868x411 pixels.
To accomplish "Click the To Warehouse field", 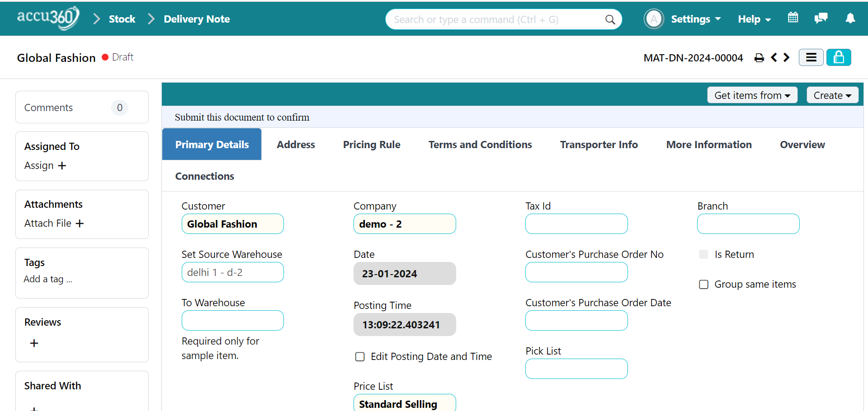I will click(x=232, y=321).
